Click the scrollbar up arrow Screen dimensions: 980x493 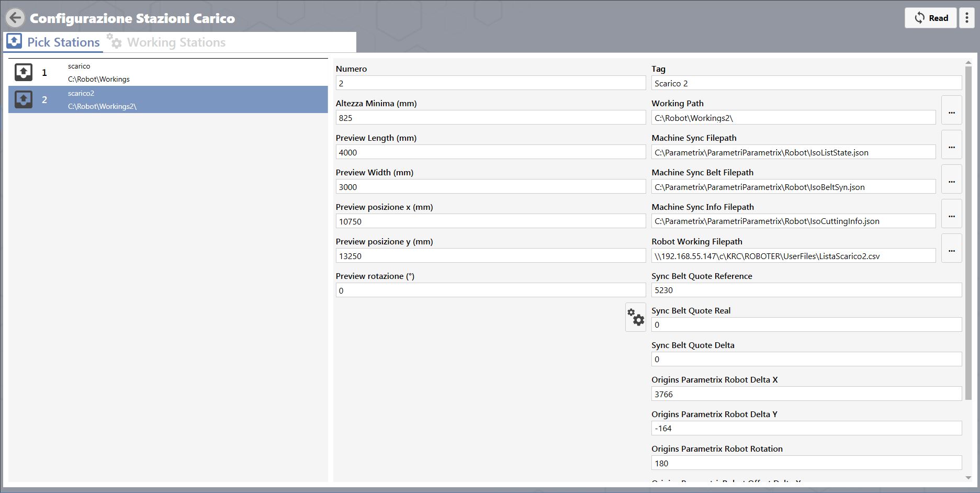(x=968, y=63)
